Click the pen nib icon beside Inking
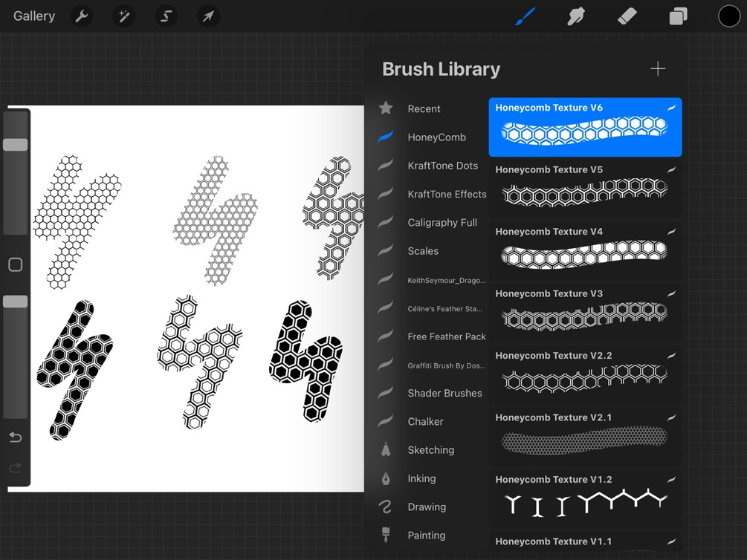This screenshot has width=747, height=560. pos(386,478)
